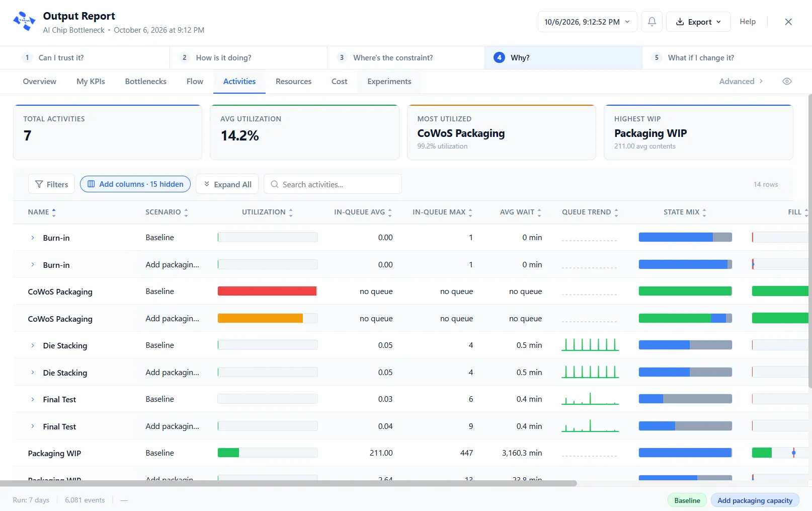Switch to the Resources tab
812x511 pixels.
[x=293, y=81]
